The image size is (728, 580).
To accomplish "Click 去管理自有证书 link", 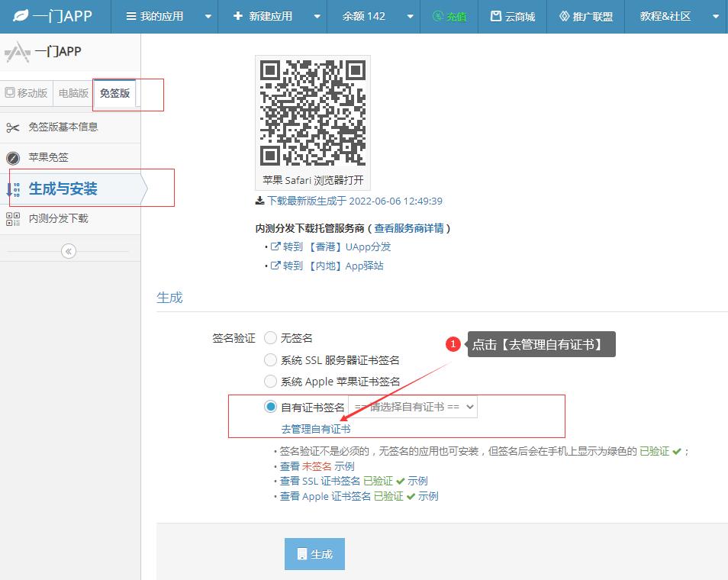I will 316,429.
